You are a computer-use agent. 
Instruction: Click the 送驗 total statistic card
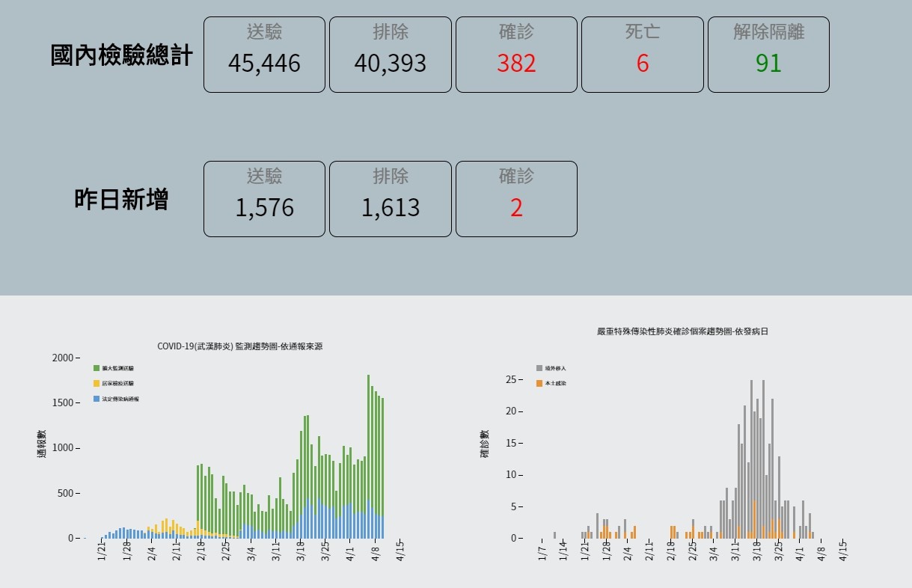click(x=263, y=53)
